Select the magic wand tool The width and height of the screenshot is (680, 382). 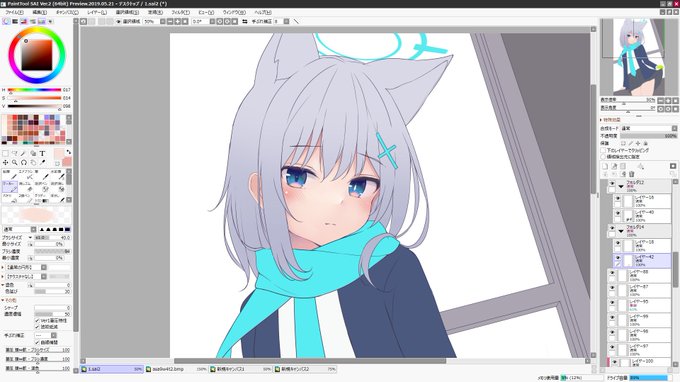(23, 153)
